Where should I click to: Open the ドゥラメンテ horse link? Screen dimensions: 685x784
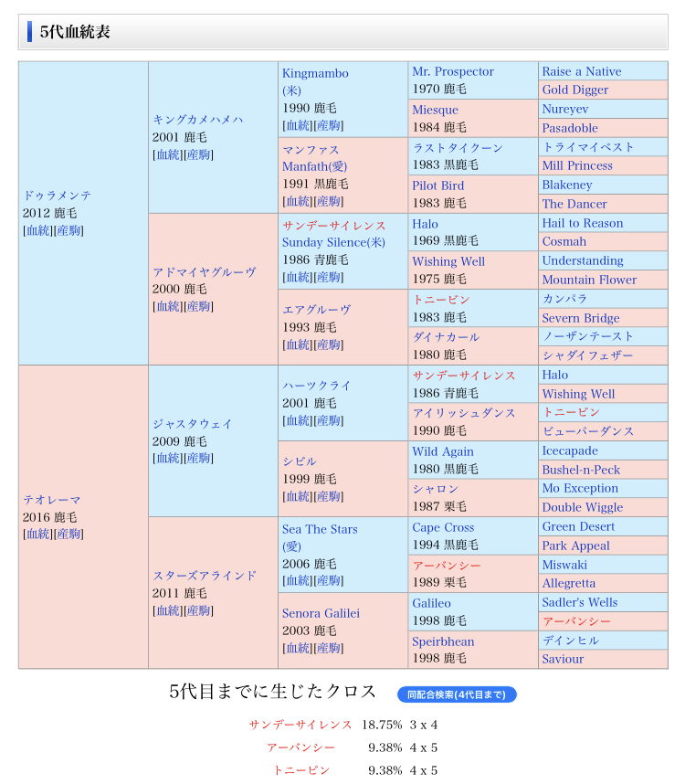click(58, 196)
